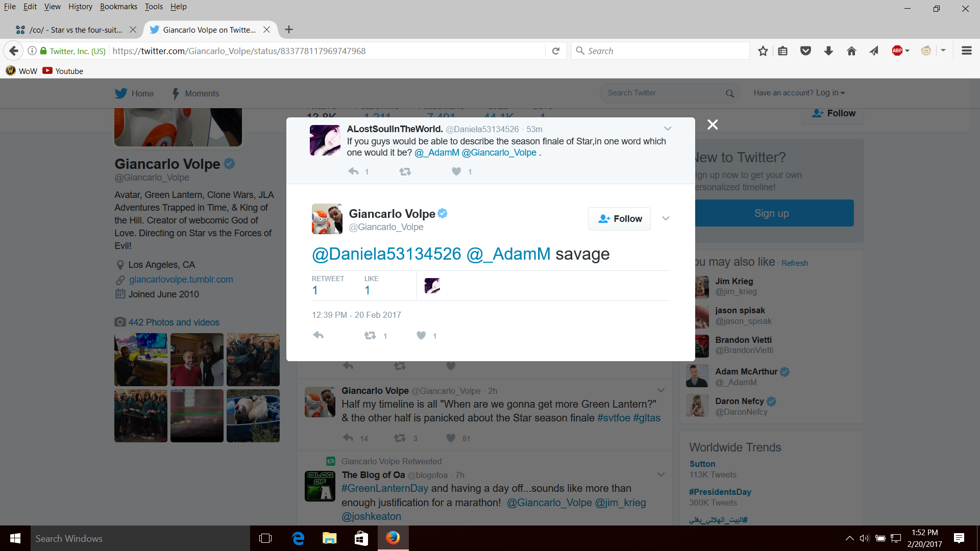Screen dimensions: 980x551
Task: Expand chevron on Blog of Oa tweet
Action: (x=661, y=474)
